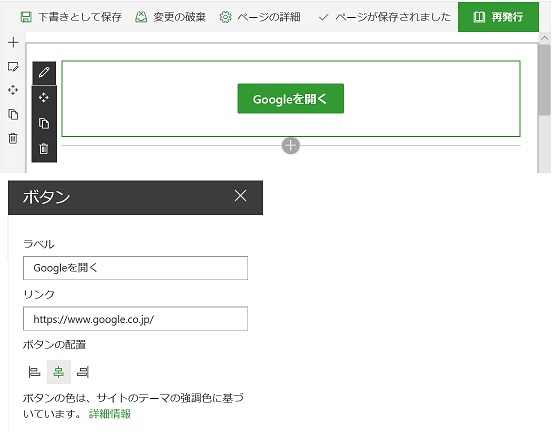Click web part edit pencil icon
This screenshot has width=552, height=438.
tap(44, 73)
